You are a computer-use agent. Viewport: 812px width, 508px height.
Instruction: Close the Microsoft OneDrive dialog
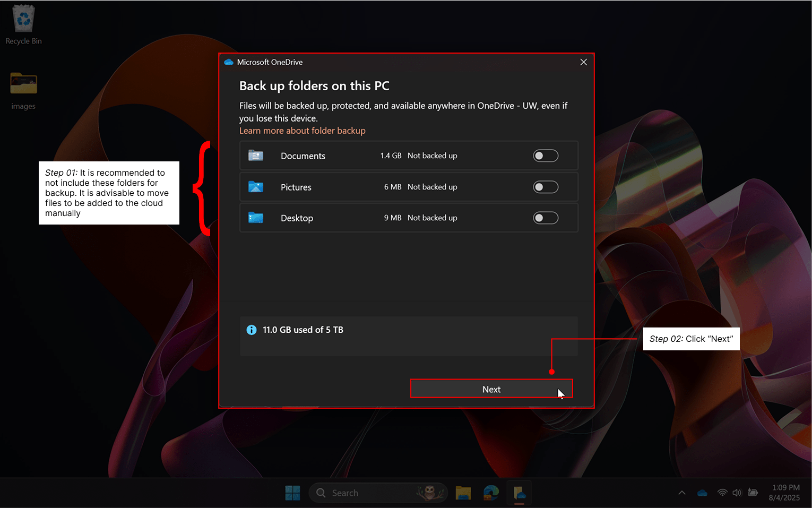coord(583,62)
